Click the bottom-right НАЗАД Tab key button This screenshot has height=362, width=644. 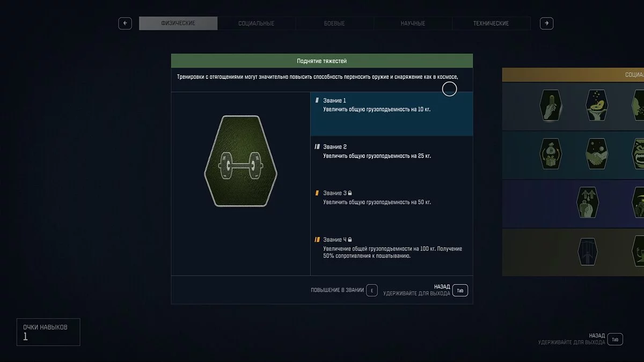pos(615,339)
